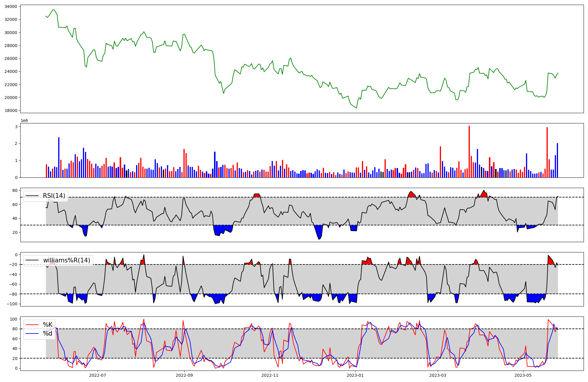Click the 34000 price axis label

click(11, 6)
